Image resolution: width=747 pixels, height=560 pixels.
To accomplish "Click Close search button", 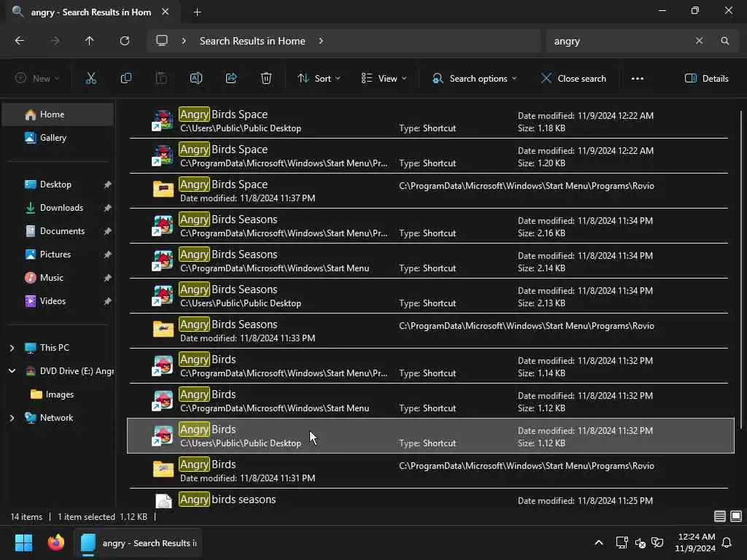I will click(x=573, y=79).
